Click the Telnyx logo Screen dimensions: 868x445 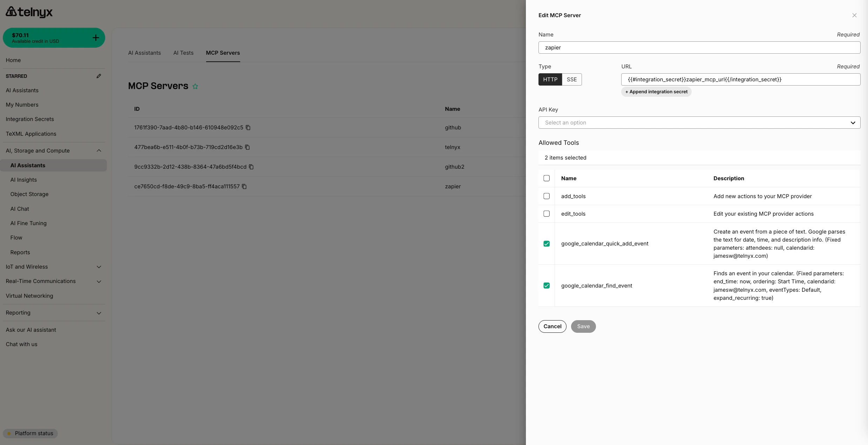point(29,12)
